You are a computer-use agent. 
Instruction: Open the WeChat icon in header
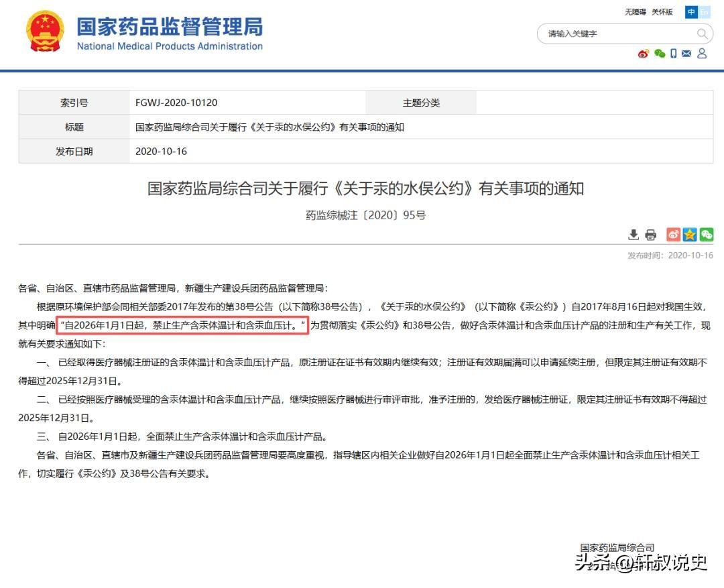[660, 54]
